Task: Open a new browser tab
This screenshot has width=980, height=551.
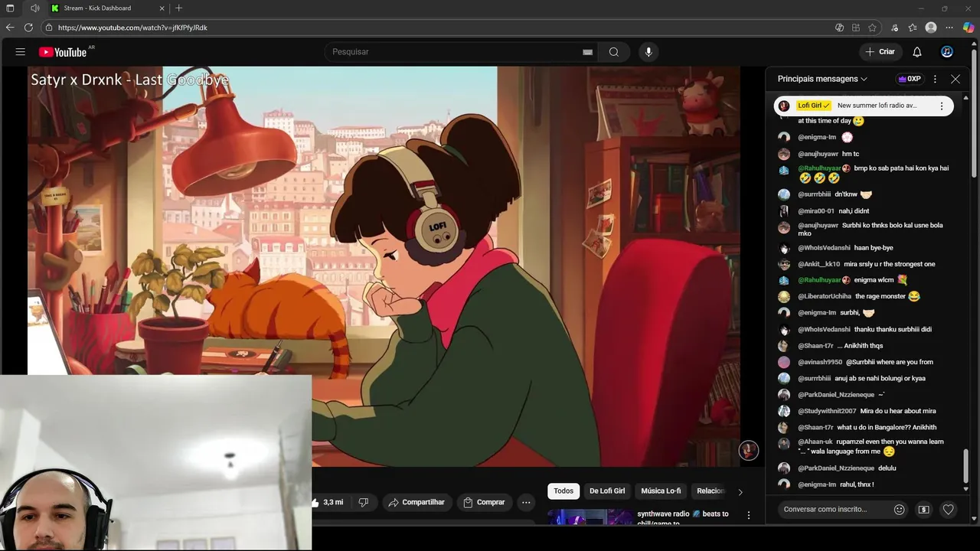Action: (178, 8)
